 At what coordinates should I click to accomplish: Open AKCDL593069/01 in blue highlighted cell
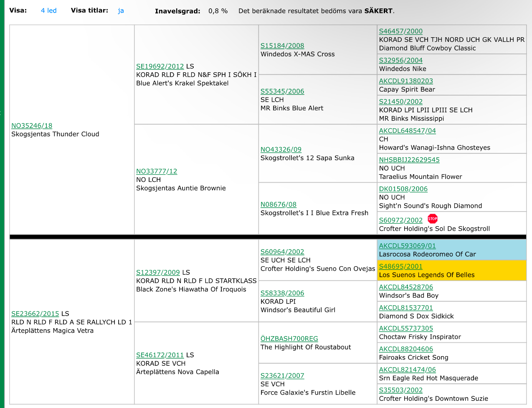(407, 246)
